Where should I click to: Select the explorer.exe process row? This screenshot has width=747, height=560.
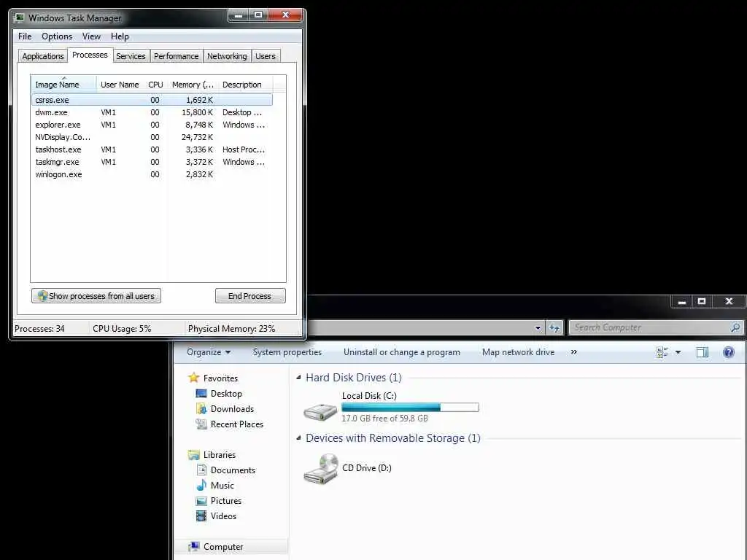tap(152, 125)
